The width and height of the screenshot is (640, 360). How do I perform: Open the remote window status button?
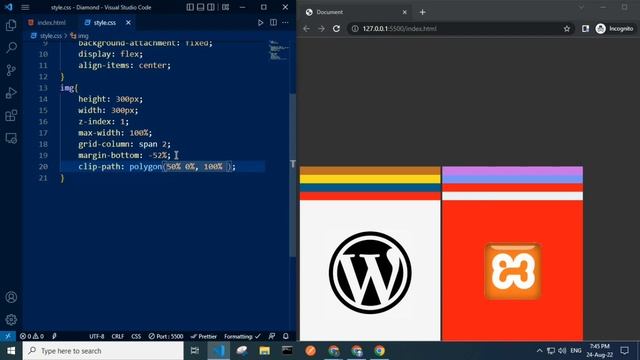pos(8,336)
